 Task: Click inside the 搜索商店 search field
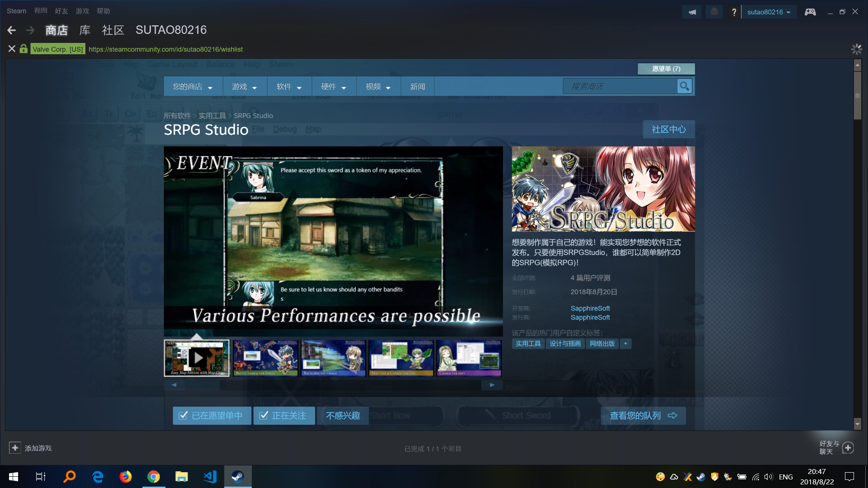pyautogui.click(x=620, y=86)
